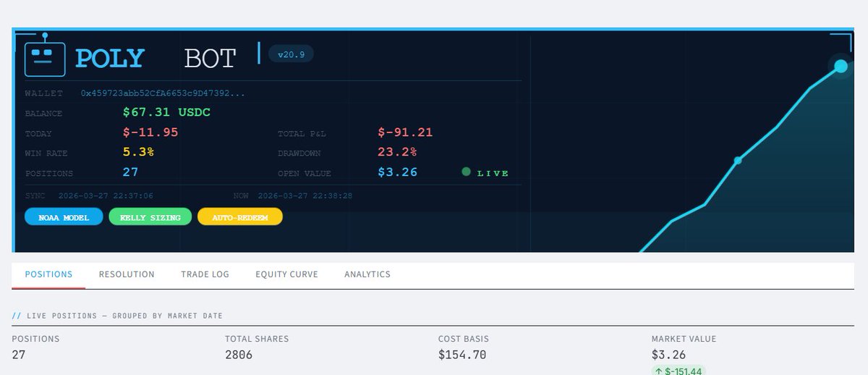The height and width of the screenshot is (375, 868).
Task: Click the wallet address 0x459723abb52CfA6653c9D47392...
Action: click(x=163, y=93)
